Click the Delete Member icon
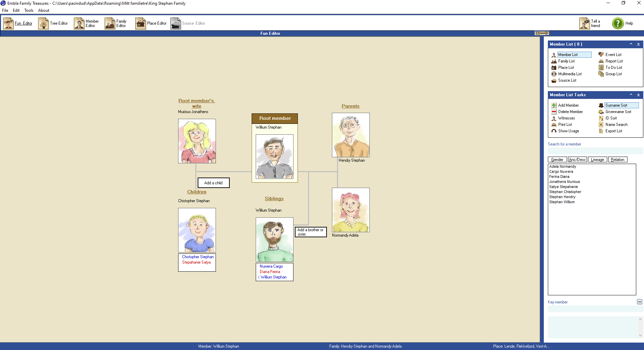 [554, 112]
